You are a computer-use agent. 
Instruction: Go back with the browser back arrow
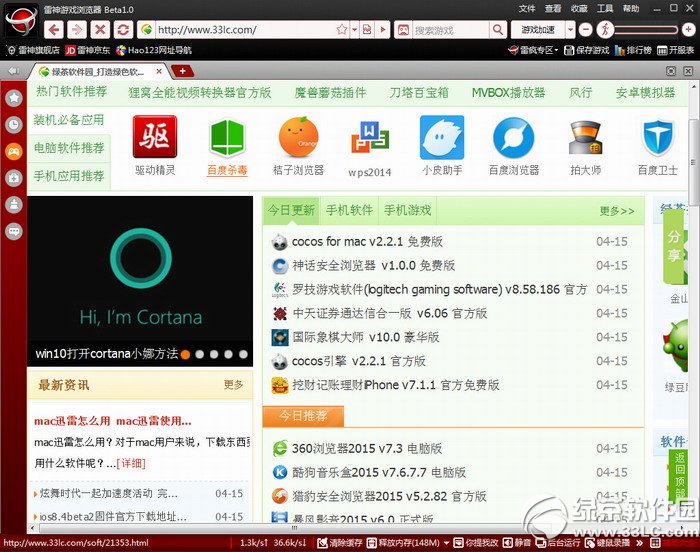tap(54, 30)
